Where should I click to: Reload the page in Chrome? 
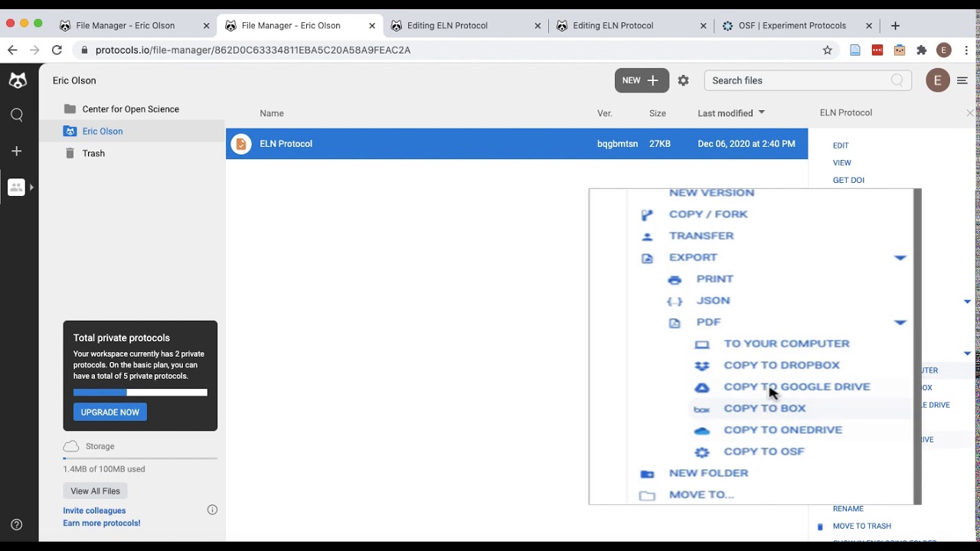(57, 50)
